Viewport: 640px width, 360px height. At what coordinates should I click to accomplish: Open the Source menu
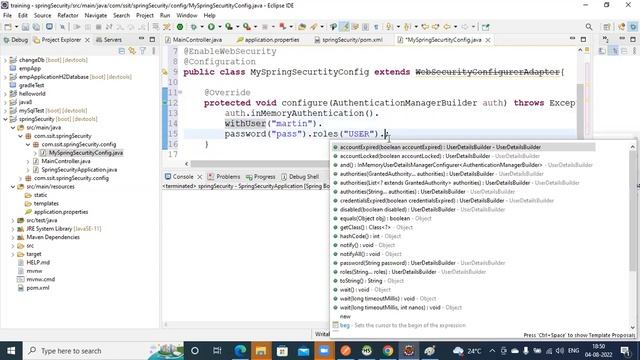(42, 16)
